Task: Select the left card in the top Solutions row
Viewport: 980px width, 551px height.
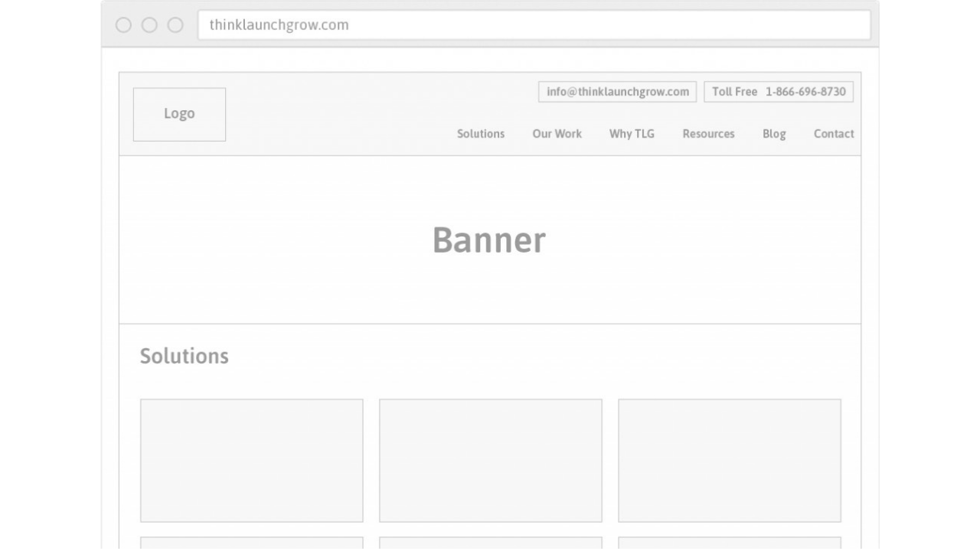Action: click(x=252, y=461)
